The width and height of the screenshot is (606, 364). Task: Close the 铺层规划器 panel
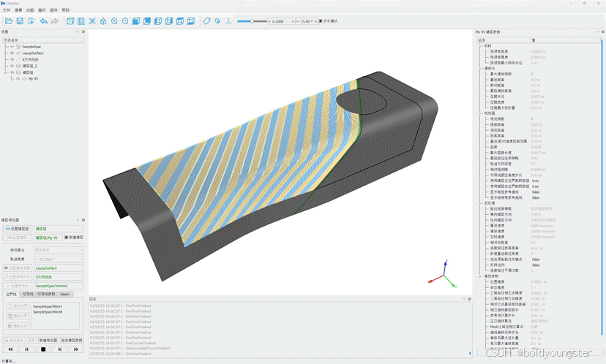tap(83, 220)
